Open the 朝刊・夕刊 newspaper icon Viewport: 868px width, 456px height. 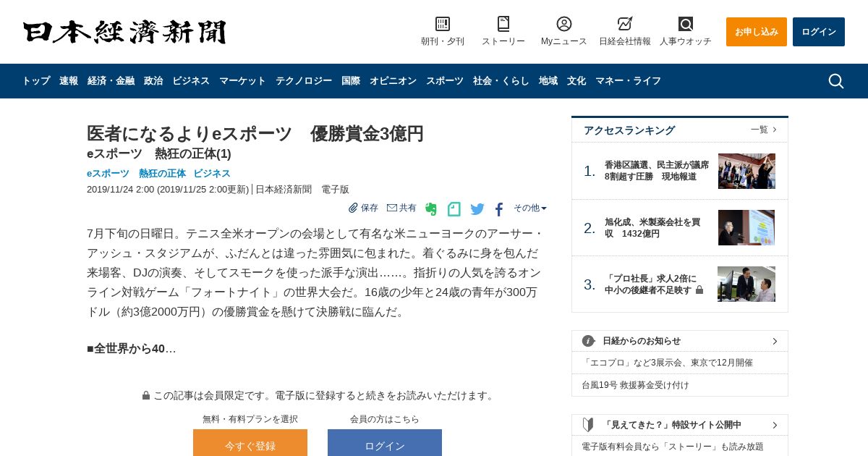pos(443,24)
